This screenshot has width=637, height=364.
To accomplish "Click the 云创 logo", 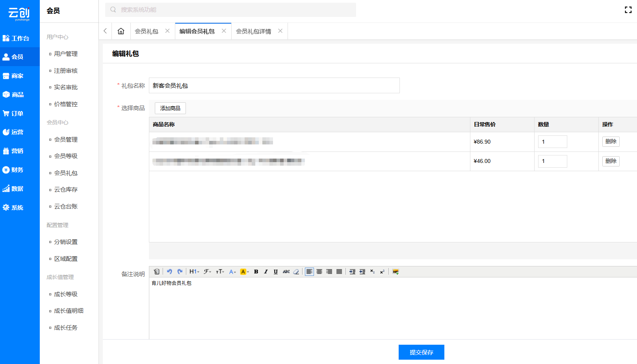I will (19, 14).
